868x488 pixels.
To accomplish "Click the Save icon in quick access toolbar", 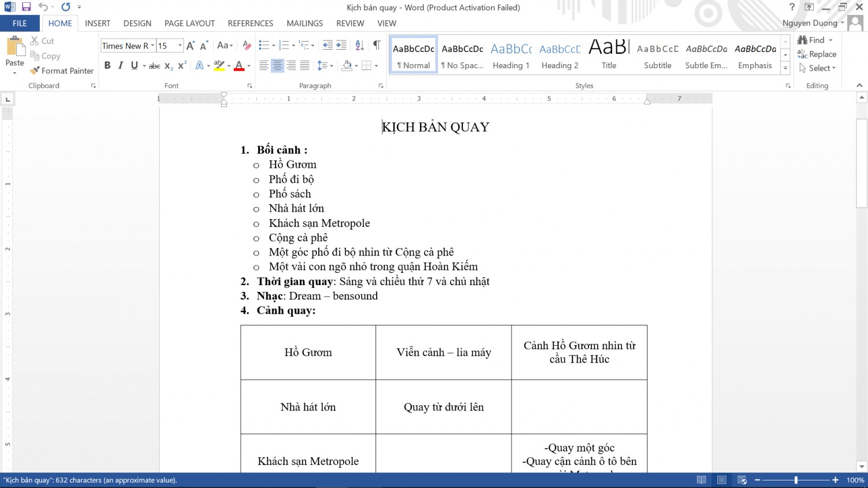I will coord(26,7).
